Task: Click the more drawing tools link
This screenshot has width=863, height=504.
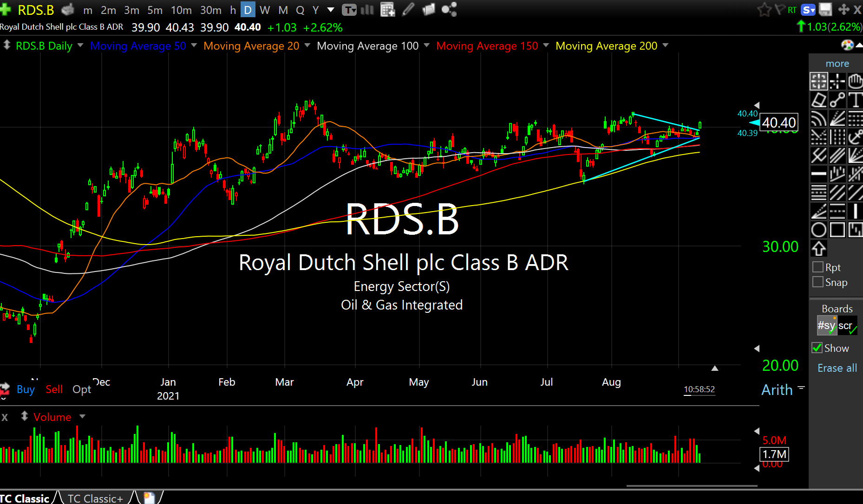Action: pyautogui.click(x=837, y=64)
